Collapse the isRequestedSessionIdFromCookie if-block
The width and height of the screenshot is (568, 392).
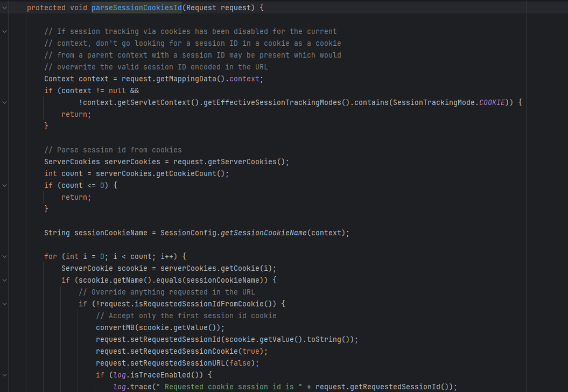4,304
